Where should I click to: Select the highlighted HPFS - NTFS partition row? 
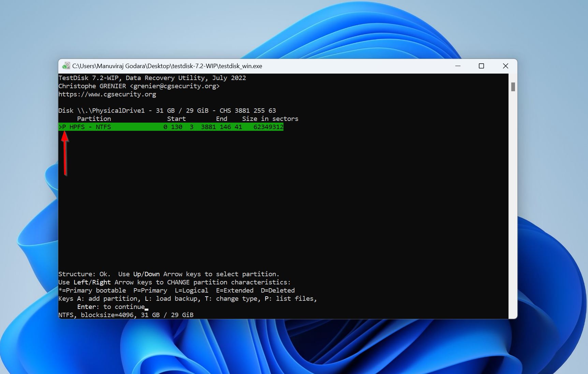point(171,127)
